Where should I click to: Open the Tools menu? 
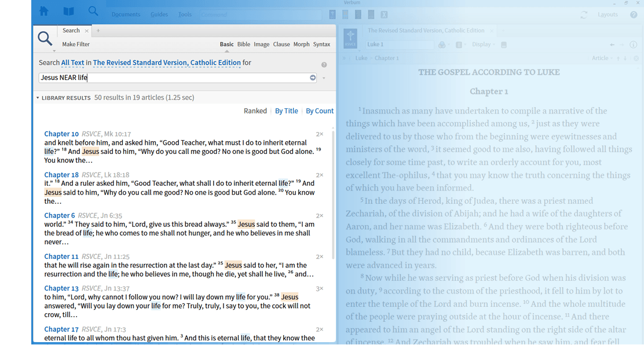coord(185,14)
